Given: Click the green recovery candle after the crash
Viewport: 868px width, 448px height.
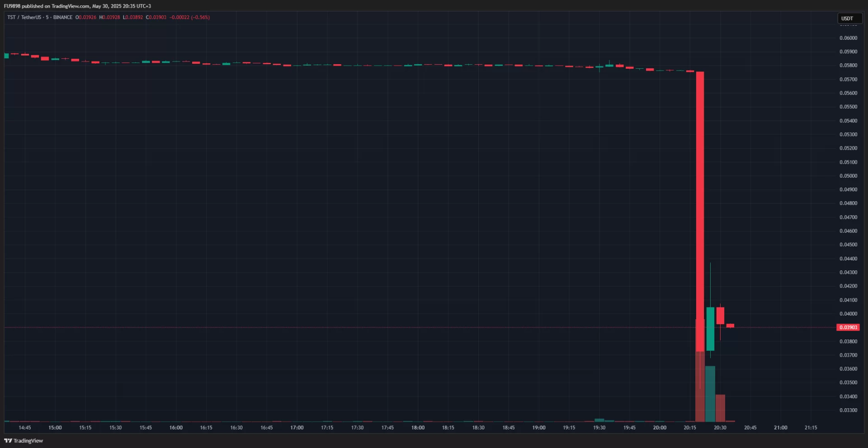Looking at the screenshot, I should pos(710,329).
